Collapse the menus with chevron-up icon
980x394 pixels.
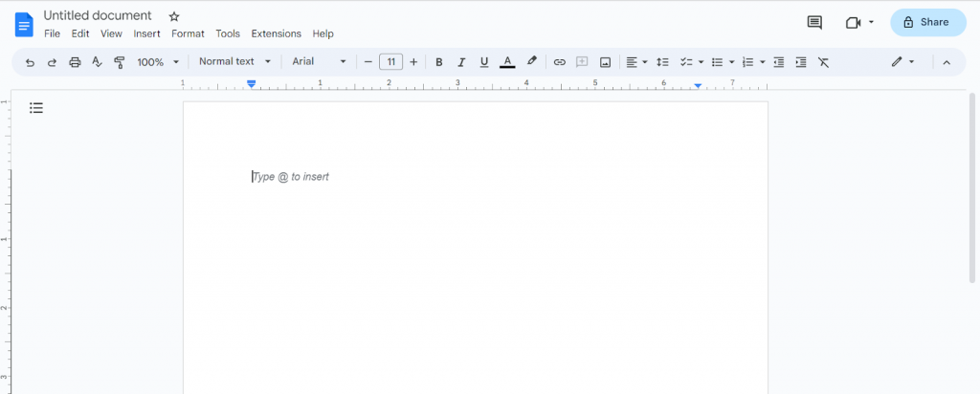[947, 62]
